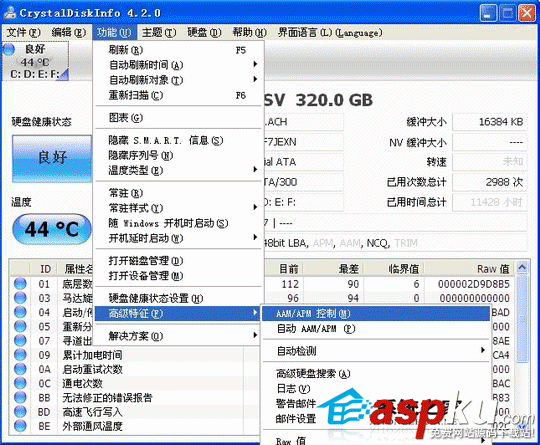Click the CrystalDiskInfo title bar app icon
Screen dimensions: 540x445
(10, 13)
